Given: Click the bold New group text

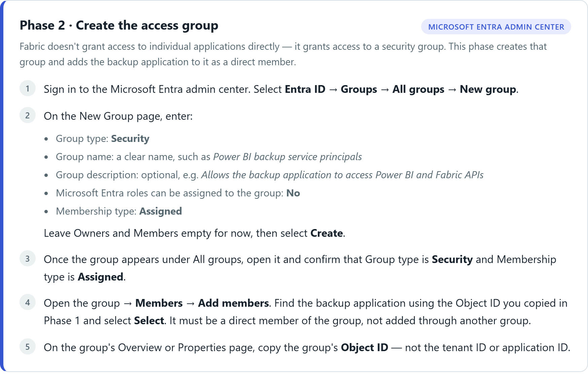Looking at the screenshot, I should point(488,89).
